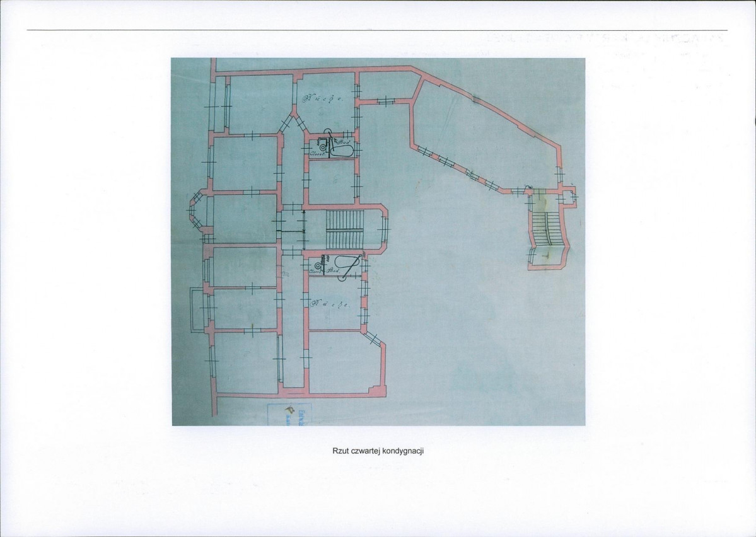The width and height of the screenshot is (756, 537).
Task: Click the upper Küche room label
Action: coord(323,100)
